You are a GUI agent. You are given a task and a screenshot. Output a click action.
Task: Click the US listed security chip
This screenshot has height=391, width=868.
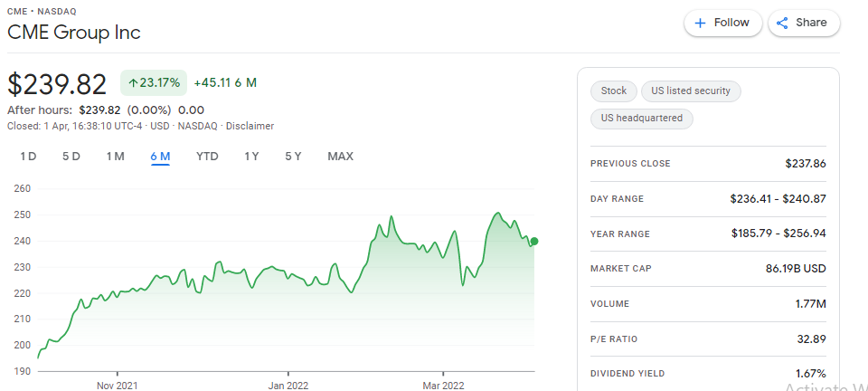pyautogui.click(x=691, y=91)
